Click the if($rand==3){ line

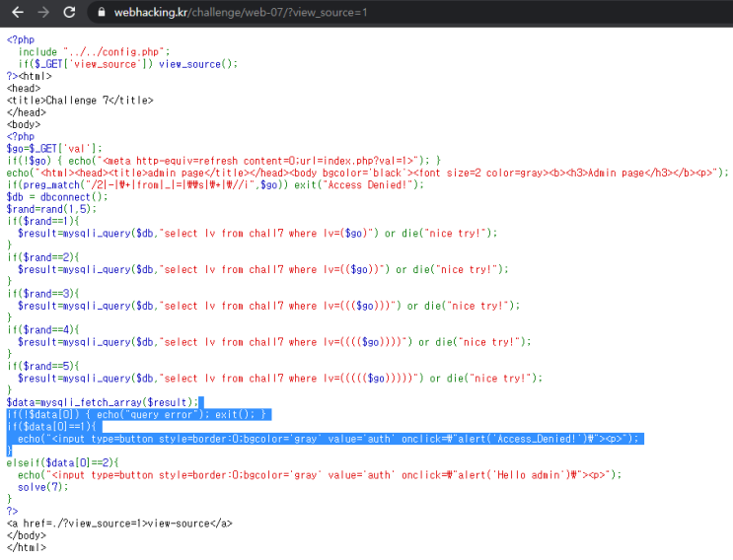pyautogui.click(x=43, y=294)
